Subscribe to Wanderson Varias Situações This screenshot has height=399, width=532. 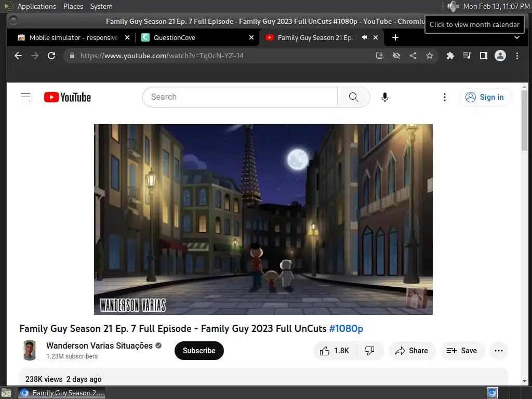(199, 351)
